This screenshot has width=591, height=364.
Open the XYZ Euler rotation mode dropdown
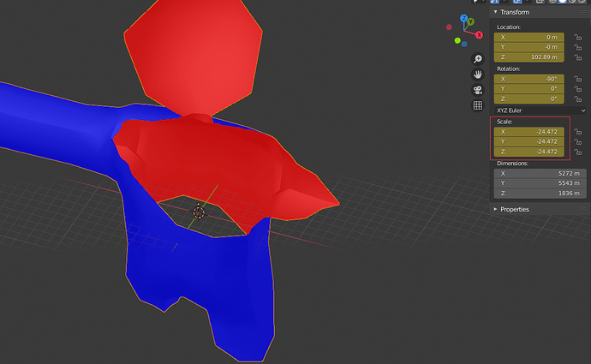540,110
